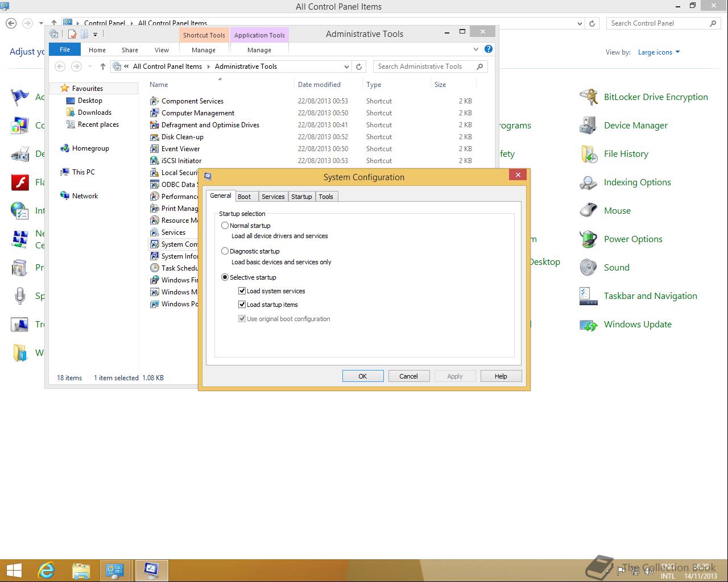728x582 pixels.
Task: Open View ribbon tab
Action: (x=162, y=50)
